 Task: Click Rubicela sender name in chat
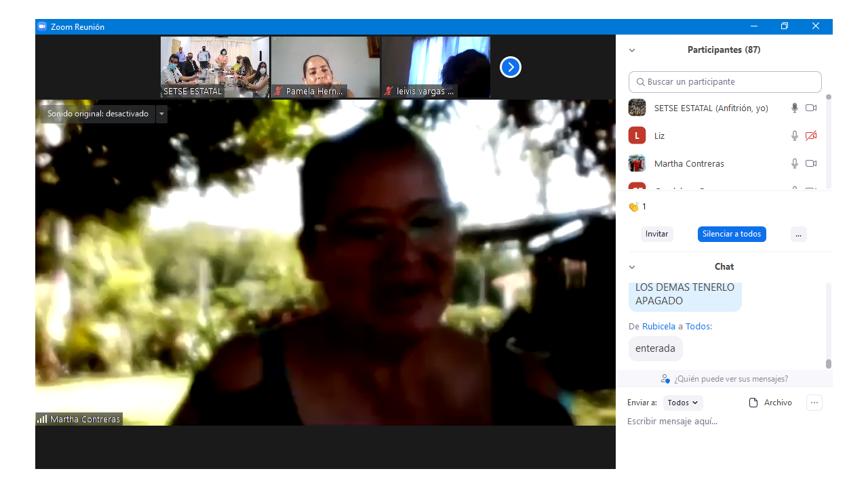pos(658,327)
